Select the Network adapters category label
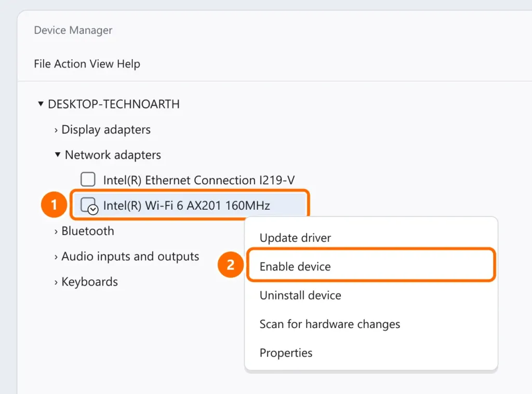This screenshot has width=532, height=394. click(113, 155)
